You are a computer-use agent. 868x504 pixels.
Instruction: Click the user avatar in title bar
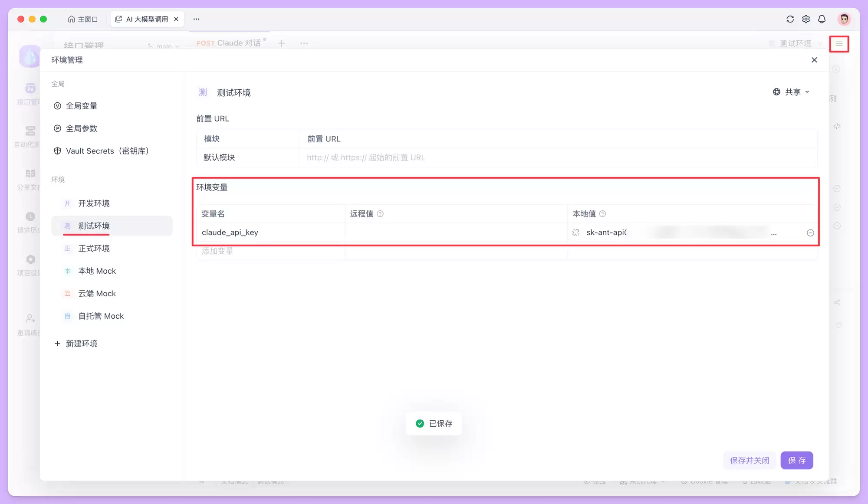click(844, 19)
